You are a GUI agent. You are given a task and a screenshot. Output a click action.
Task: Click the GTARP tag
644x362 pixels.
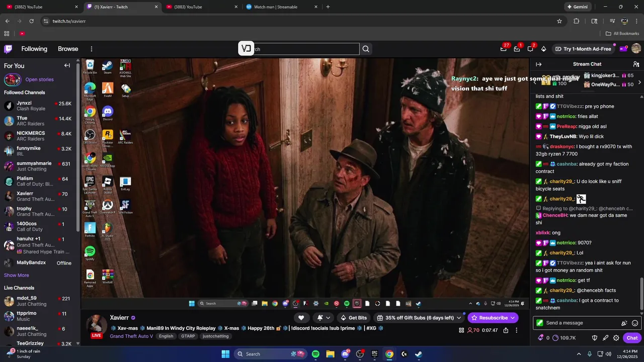[x=188, y=336]
